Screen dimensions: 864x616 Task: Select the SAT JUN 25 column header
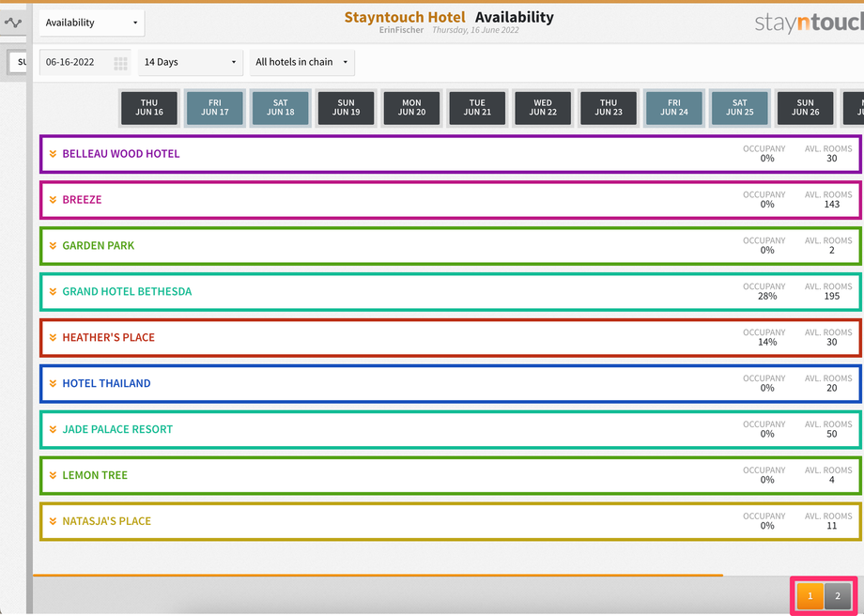(739, 108)
